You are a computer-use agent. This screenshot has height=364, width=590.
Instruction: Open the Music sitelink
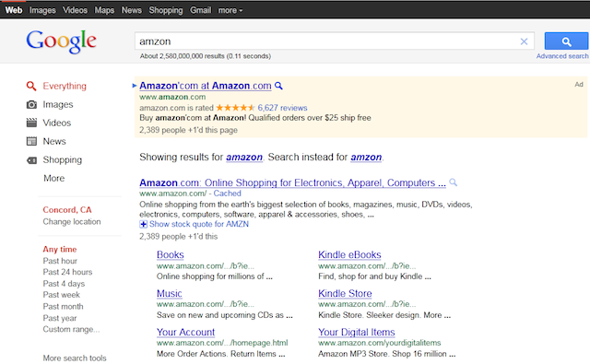coord(170,293)
